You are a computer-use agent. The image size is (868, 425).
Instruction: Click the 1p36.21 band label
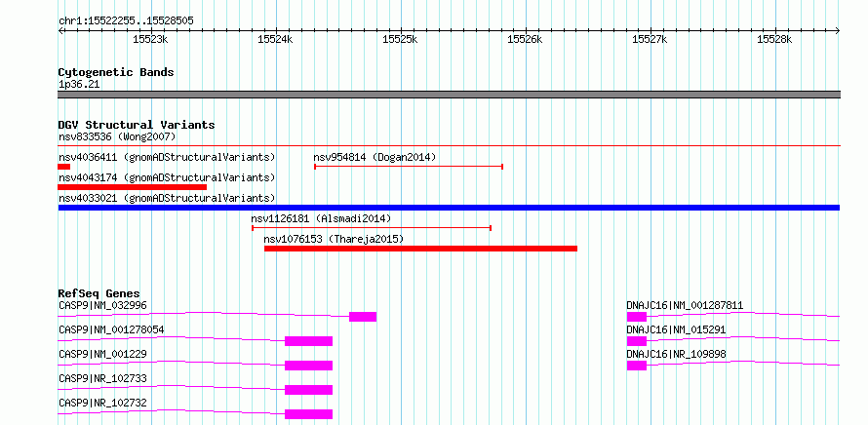tap(79, 85)
